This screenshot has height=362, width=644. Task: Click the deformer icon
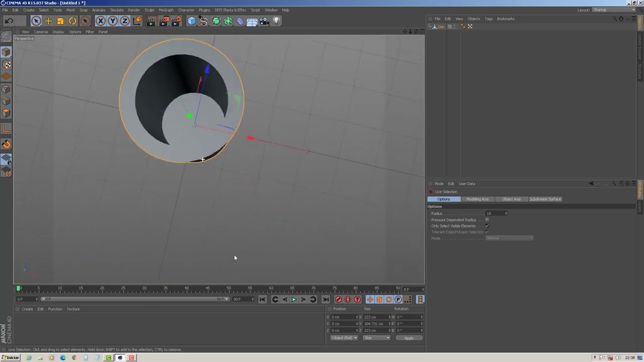point(240,21)
